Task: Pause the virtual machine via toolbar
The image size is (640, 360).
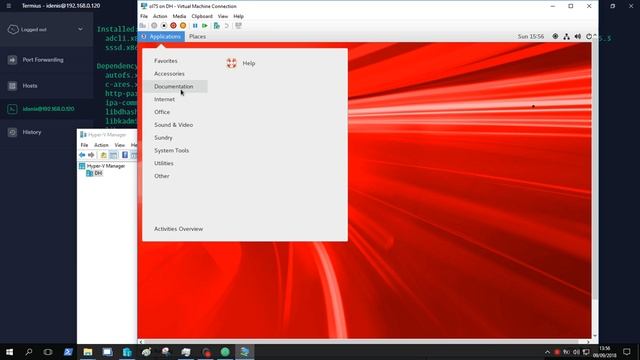Action: coord(195,26)
